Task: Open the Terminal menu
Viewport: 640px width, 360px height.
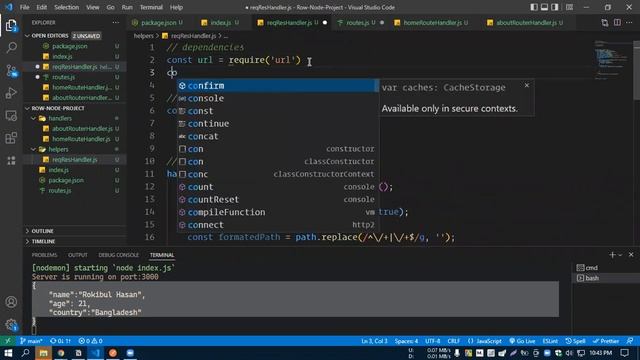Action: point(151,7)
